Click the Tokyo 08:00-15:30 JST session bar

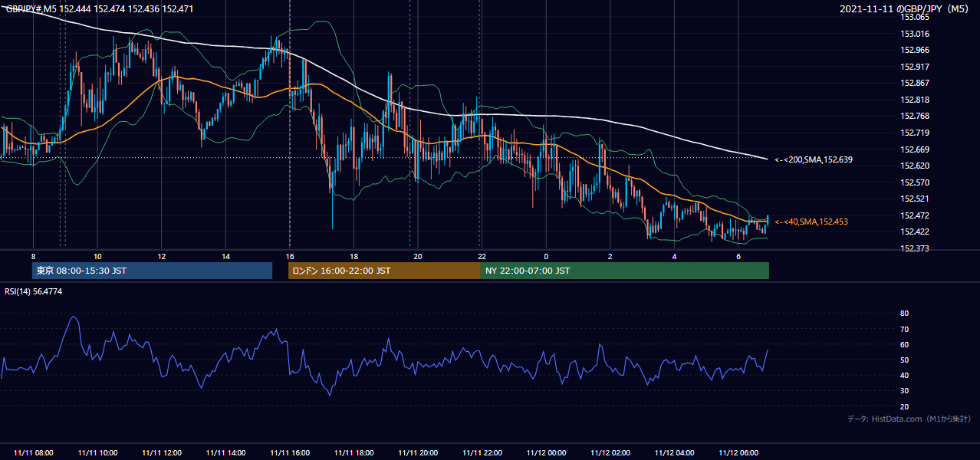click(153, 271)
